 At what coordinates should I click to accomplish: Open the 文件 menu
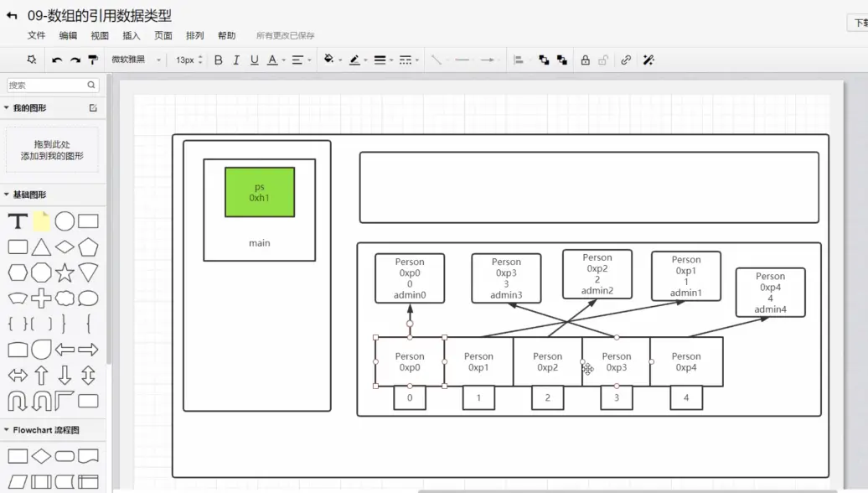37,35
